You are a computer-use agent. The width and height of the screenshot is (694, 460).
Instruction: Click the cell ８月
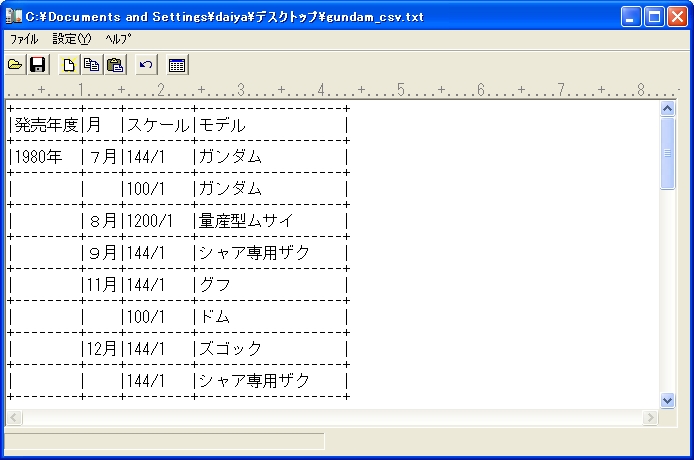pos(103,220)
